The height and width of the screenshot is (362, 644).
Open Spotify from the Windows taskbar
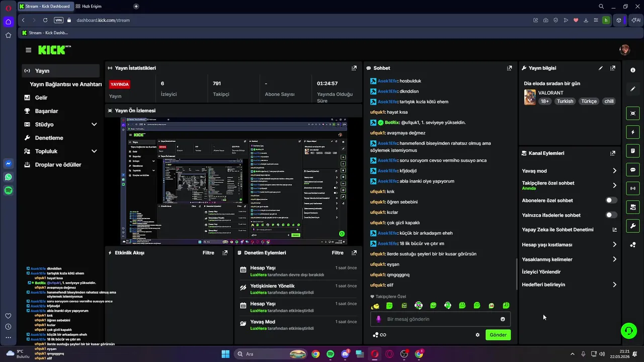pos(330,354)
